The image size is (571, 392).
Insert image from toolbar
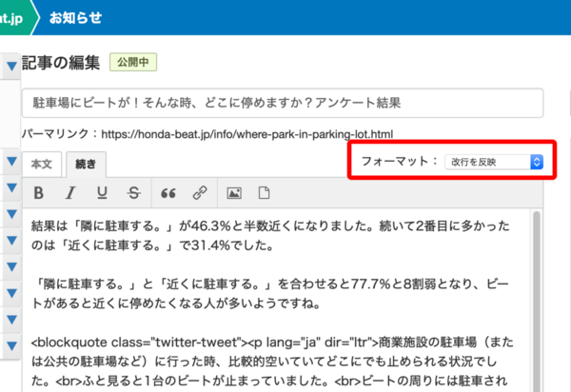pyautogui.click(x=234, y=193)
